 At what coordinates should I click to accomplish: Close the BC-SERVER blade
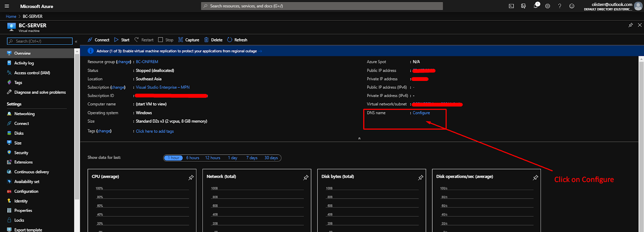tap(640, 25)
